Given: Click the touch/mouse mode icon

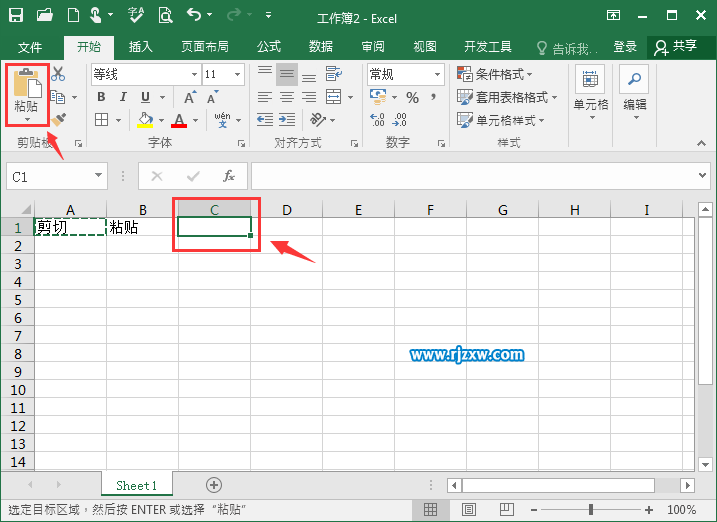Looking at the screenshot, I should click(95, 15).
